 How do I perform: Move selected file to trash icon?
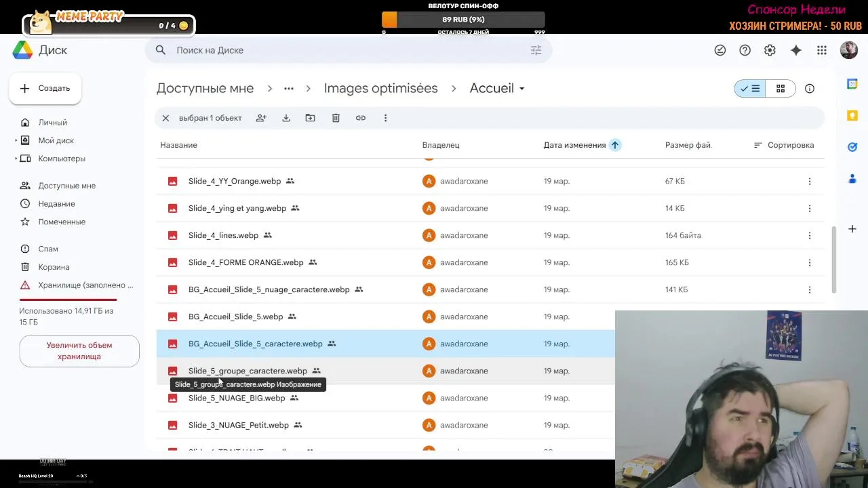click(336, 118)
